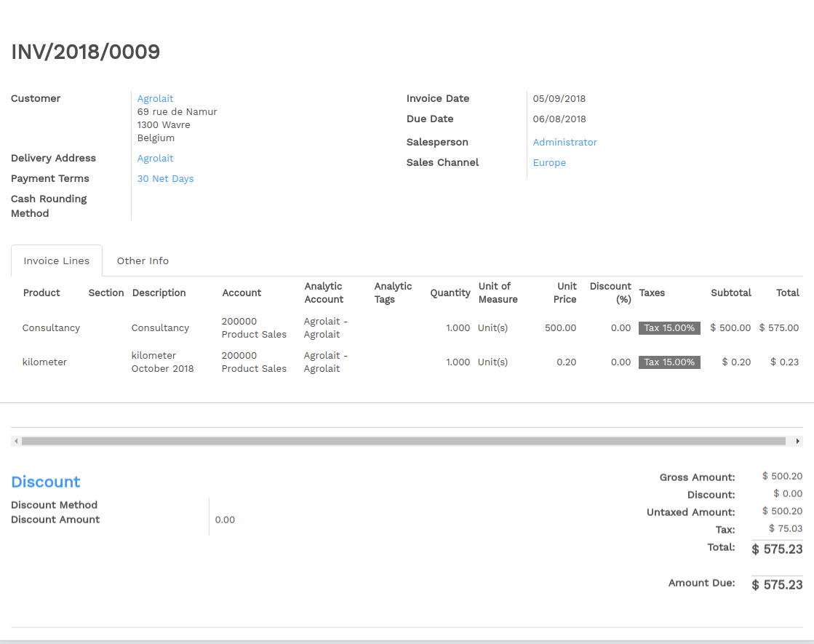Click the kilometer row account '200000 Product Sales'
The width and height of the screenshot is (814, 644).
(254, 362)
